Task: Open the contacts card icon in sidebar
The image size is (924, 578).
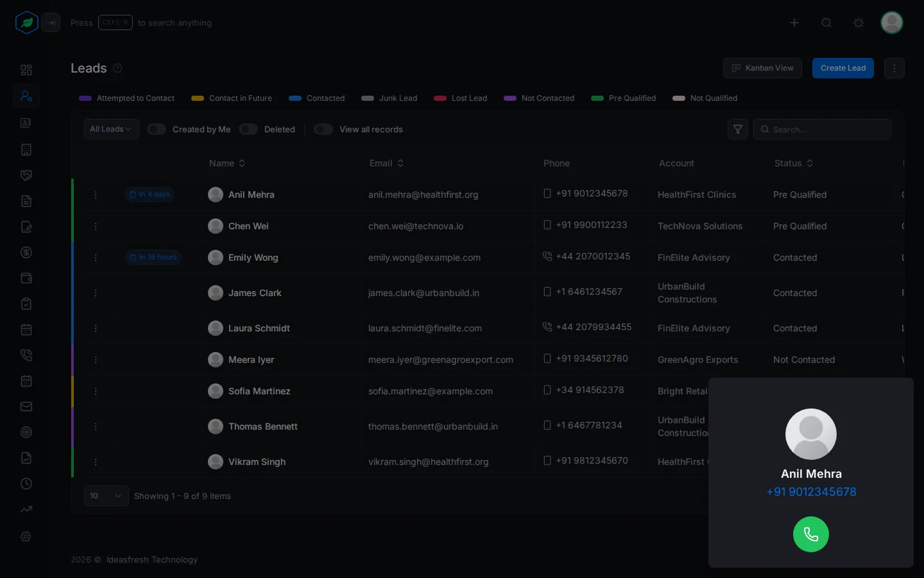Action: click(26, 123)
